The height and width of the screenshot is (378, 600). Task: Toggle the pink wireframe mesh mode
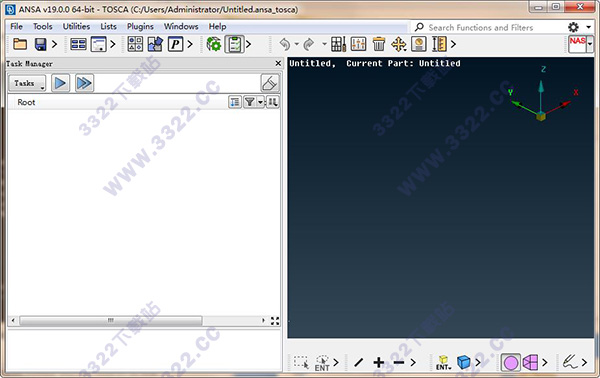point(530,362)
